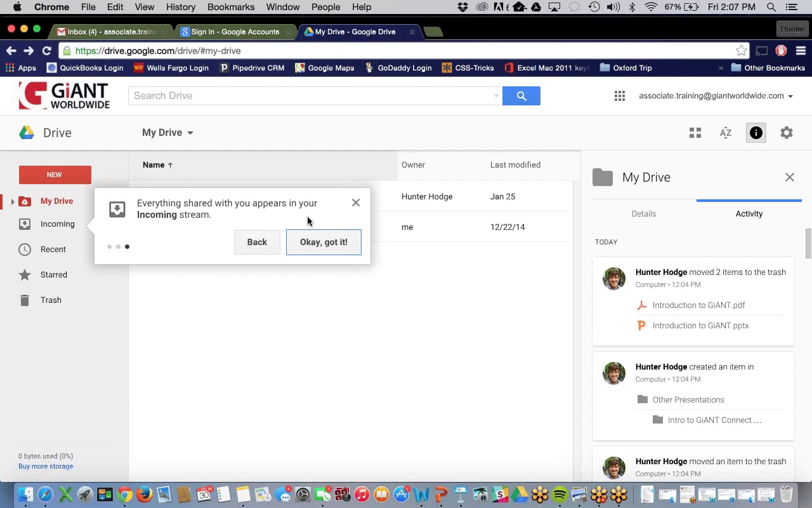Switch to Sign in Google Accounts tab
The width and height of the screenshot is (812, 508).
[x=235, y=32]
